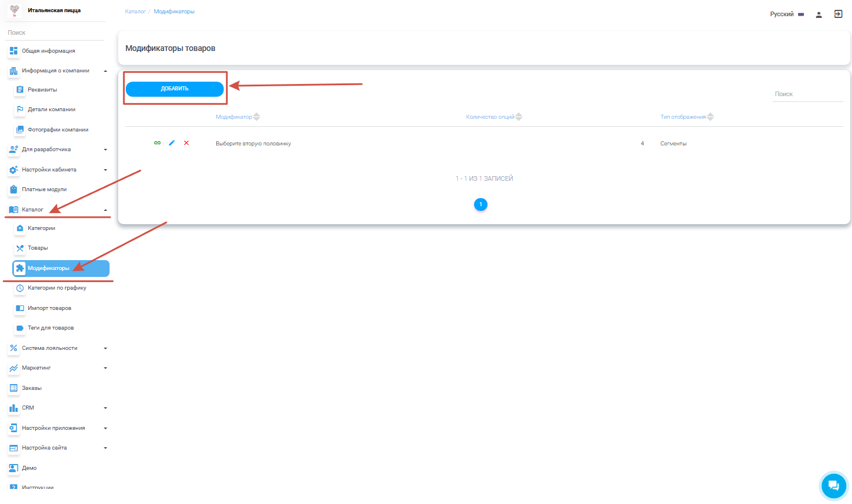Delete modifier using red X icon
This screenshot has height=504, width=852.
(186, 143)
